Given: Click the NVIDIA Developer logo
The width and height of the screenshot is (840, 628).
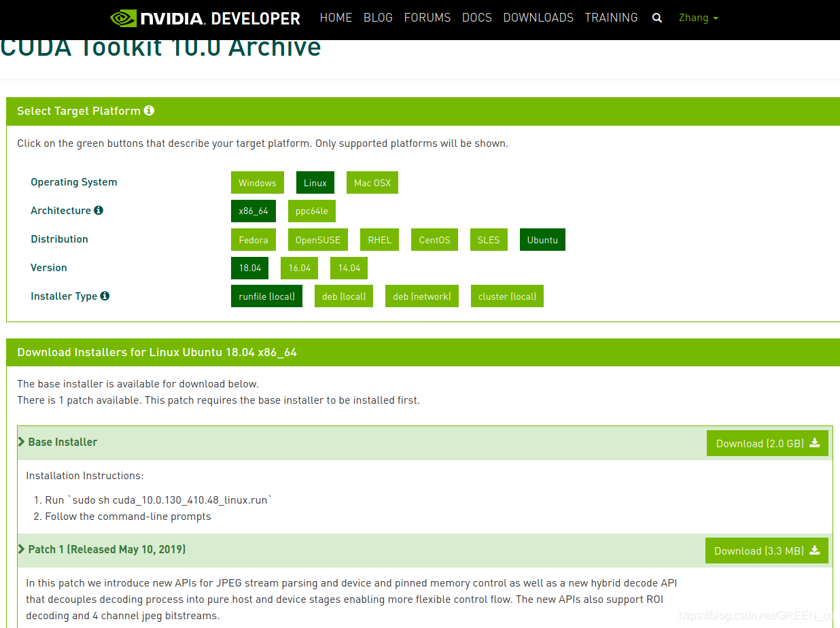Looking at the screenshot, I should [x=205, y=18].
